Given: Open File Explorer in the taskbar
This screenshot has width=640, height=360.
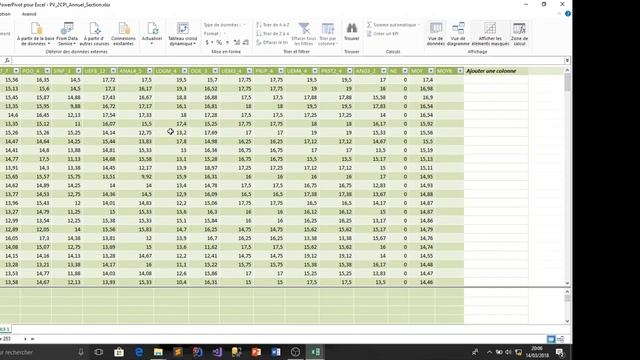Looking at the screenshot, I should [158, 352].
